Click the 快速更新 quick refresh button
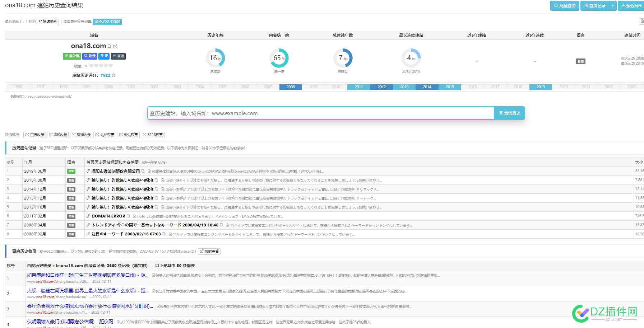The width and height of the screenshot is (644, 328). coord(48,22)
